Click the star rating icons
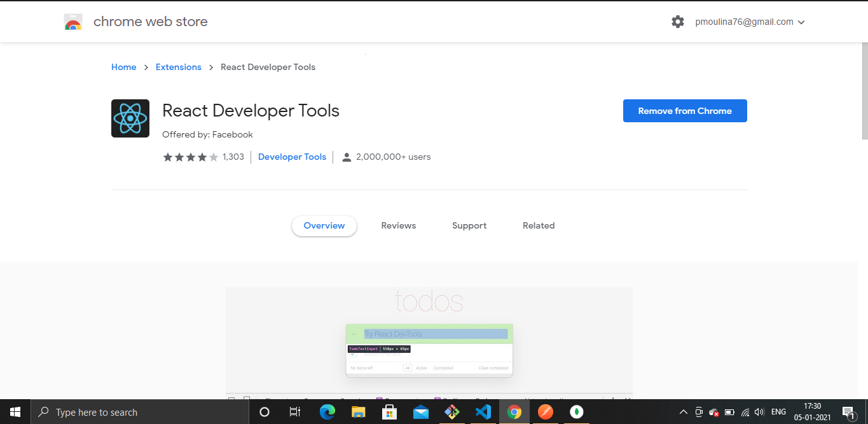This screenshot has height=424, width=868. 191,157
